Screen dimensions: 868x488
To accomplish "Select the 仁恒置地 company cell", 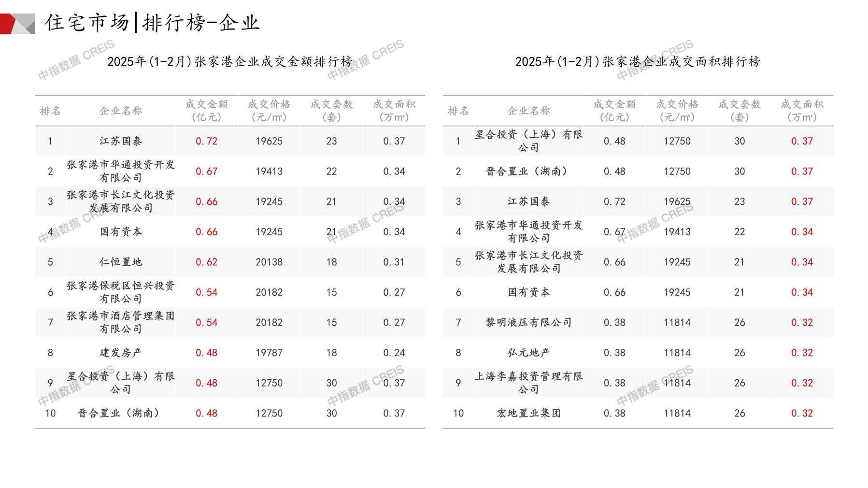I will (x=121, y=262).
